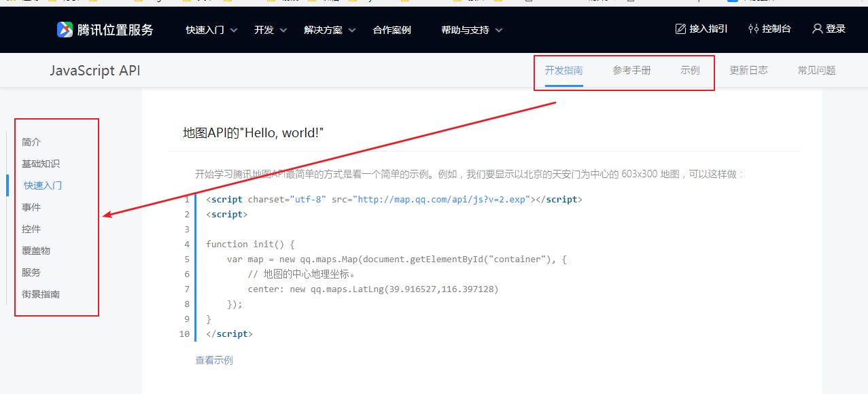Expand the 帮助与支持 dropdown
The height and width of the screenshot is (394, 868).
click(x=472, y=30)
